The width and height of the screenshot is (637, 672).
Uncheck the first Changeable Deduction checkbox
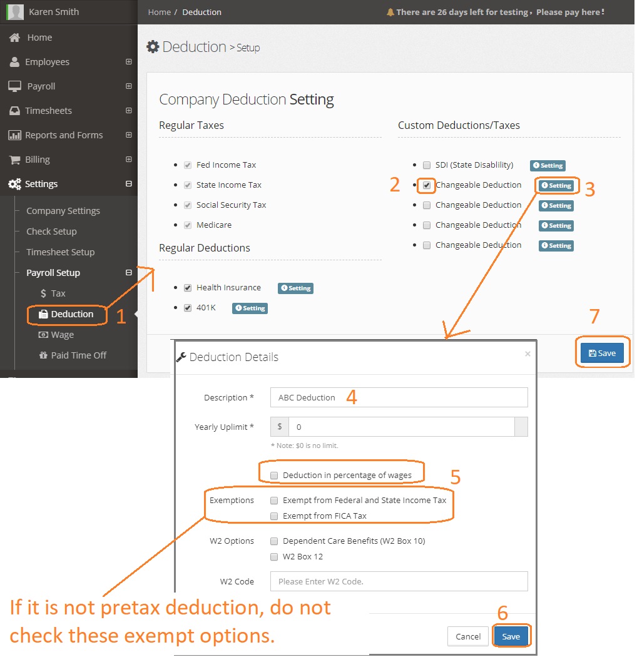click(427, 185)
